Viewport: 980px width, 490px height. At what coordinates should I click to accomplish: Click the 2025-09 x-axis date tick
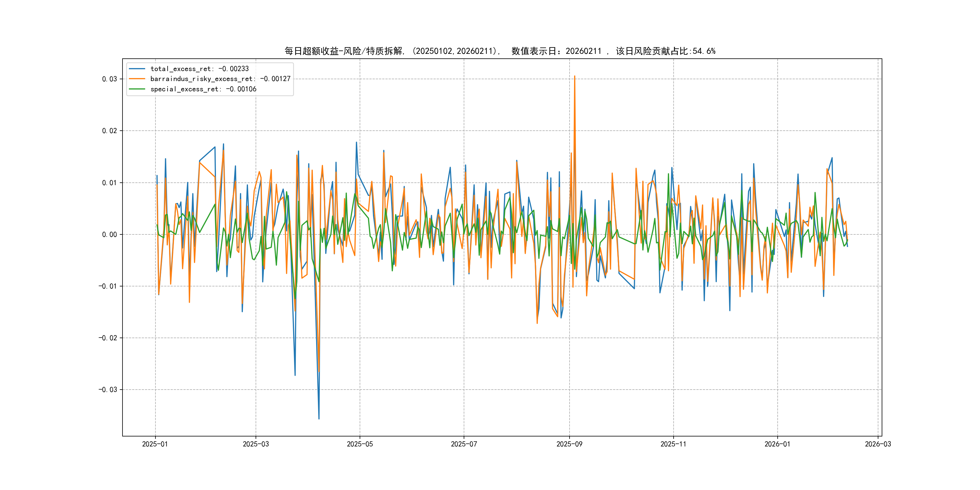569,444
